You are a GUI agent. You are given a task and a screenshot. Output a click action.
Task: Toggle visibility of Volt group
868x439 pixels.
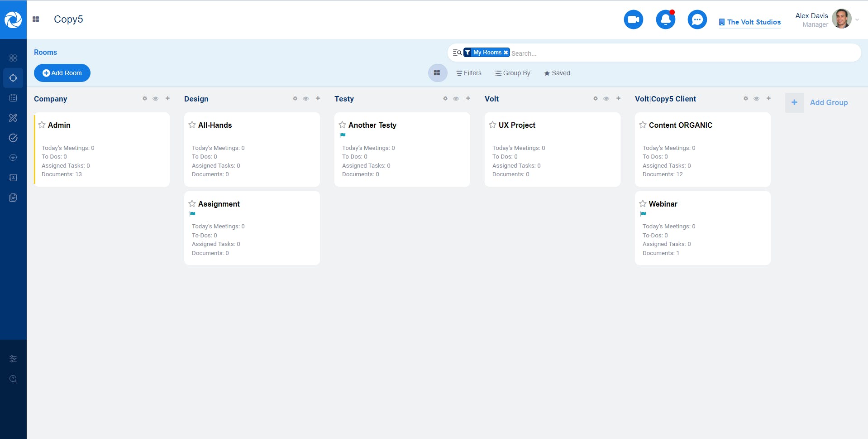click(x=606, y=98)
